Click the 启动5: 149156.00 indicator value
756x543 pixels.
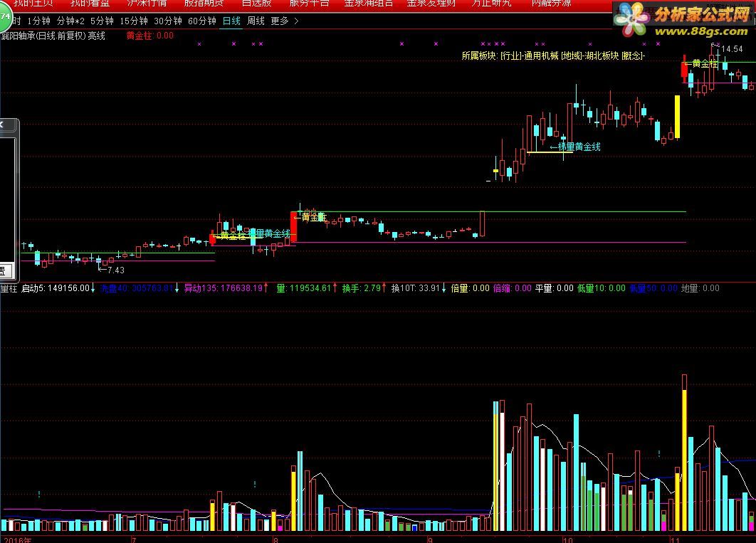click(56, 288)
